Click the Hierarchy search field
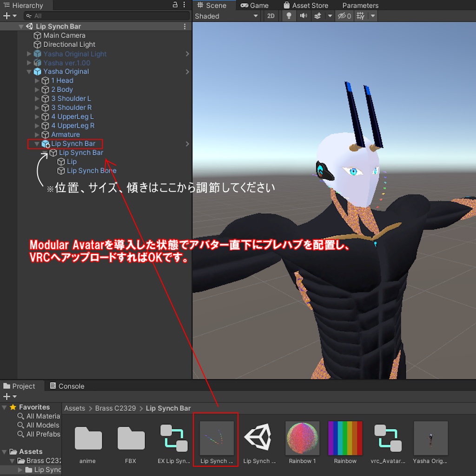Image resolution: width=476 pixels, height=476 pixels. pos(106,16)
